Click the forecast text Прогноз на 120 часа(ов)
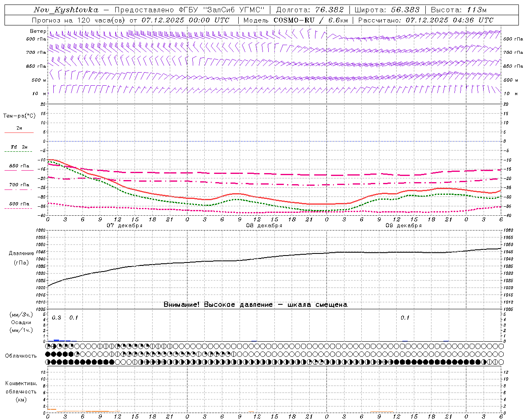Viewport: 525px width, 420px height. 79,20
